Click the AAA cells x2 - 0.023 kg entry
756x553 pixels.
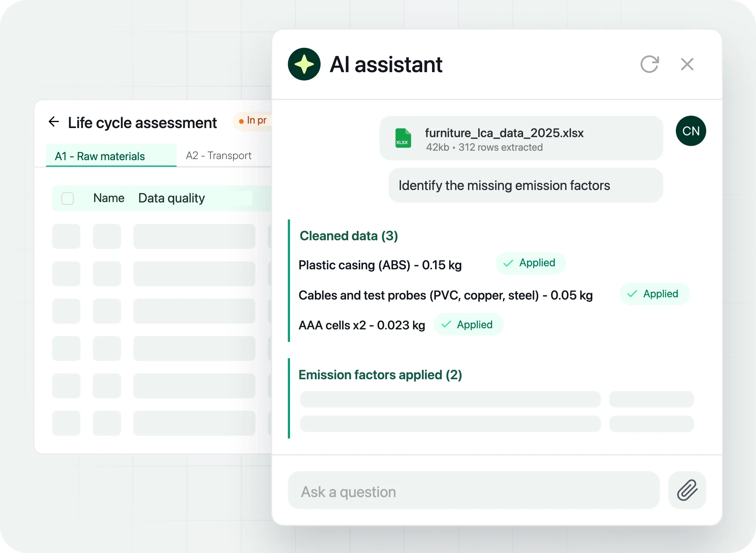[x=362, y=325]
